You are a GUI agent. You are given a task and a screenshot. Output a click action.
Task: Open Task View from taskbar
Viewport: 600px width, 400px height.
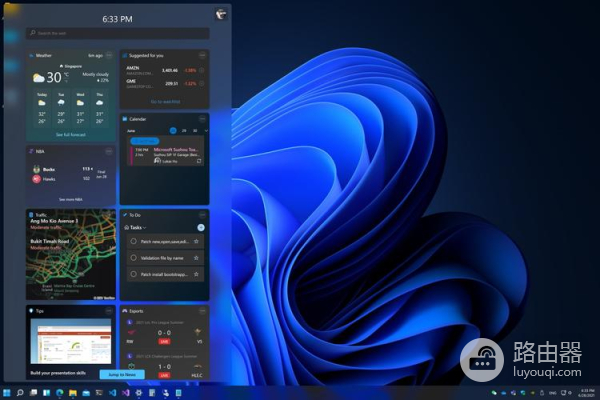point(33,393)
